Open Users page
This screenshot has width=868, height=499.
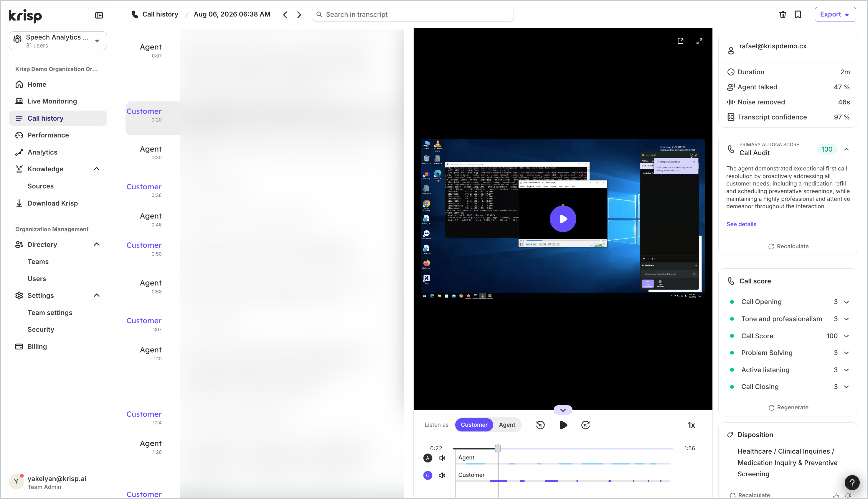pyautogui.click(x=37, y=279)
